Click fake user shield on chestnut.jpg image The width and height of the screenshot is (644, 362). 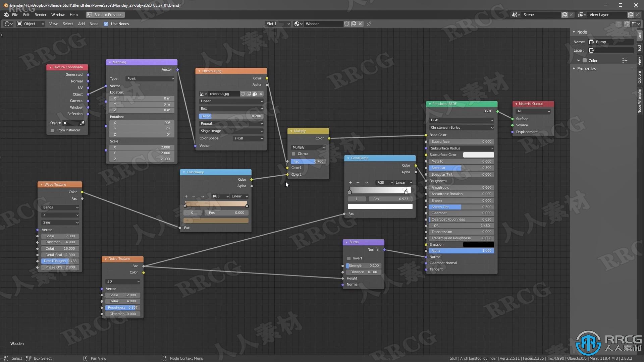tap(243, 94)
